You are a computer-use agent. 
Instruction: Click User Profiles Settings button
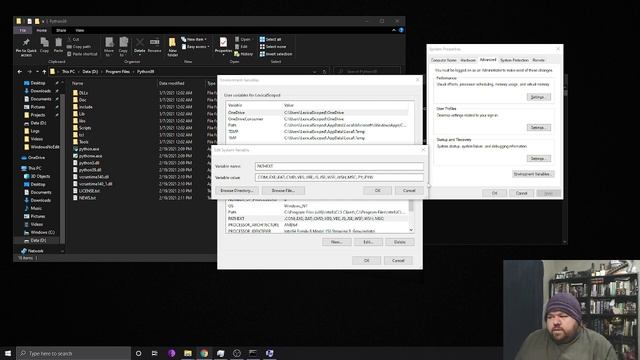[x=538, y=128]
